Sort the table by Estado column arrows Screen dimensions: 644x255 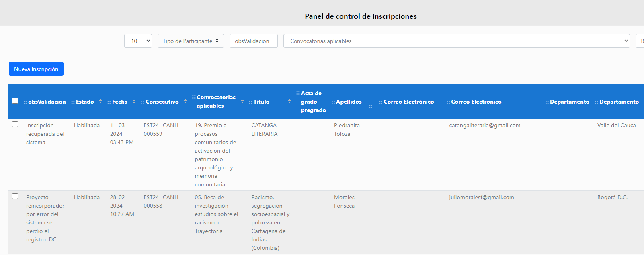pos(100,102)
